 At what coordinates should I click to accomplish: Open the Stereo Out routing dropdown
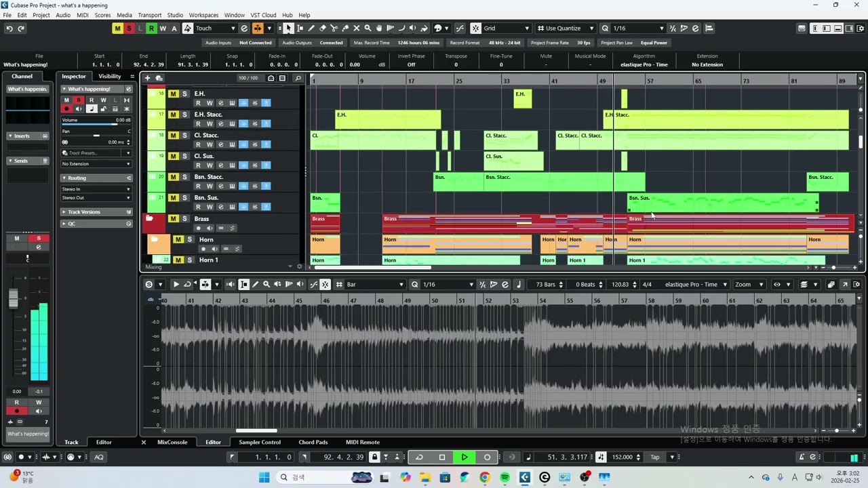[96, 198]
